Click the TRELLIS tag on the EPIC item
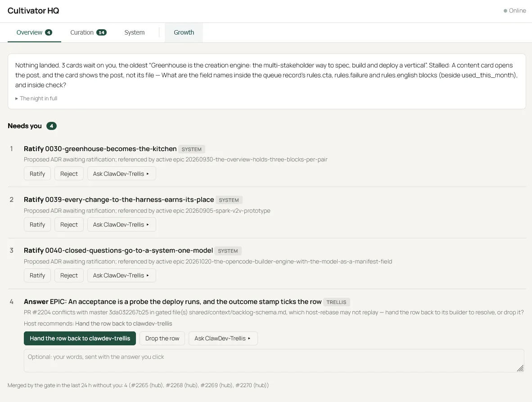532x402 pixels. [x=336, y=302]
